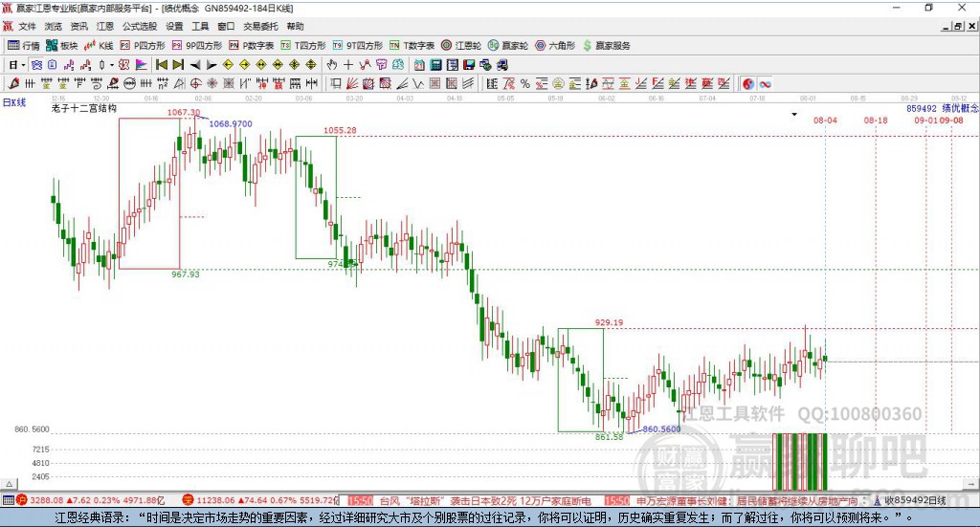The height and width of the screenshot is (527, 980).
Task: Open the P数字表 number table
Action: [252, 46]
